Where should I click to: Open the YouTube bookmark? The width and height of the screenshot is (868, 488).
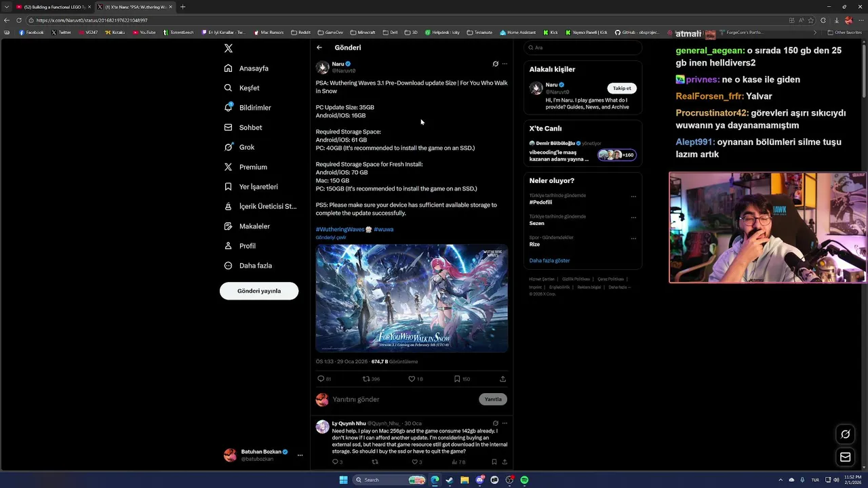(x=144, y=32)
